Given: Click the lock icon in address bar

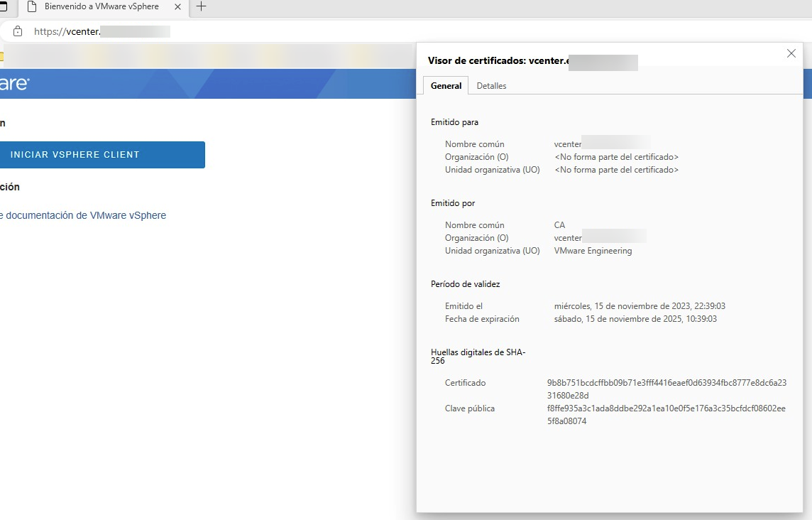Looking at the screenshot, I should point(18,31).
